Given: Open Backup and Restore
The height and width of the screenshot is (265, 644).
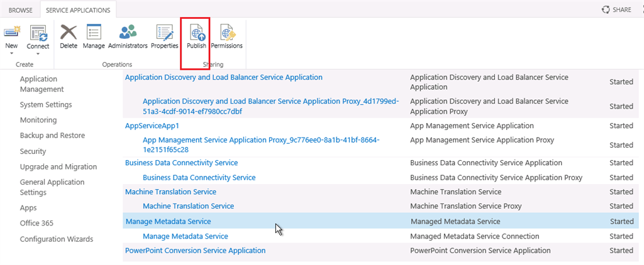Looking at the screenshot, I should [x=52, y=136].
